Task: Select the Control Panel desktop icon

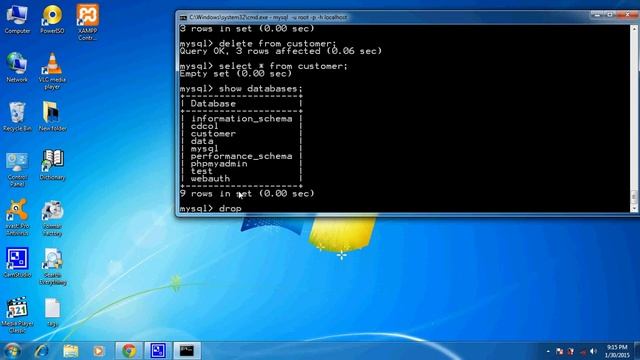Action: tap(17, 169)
